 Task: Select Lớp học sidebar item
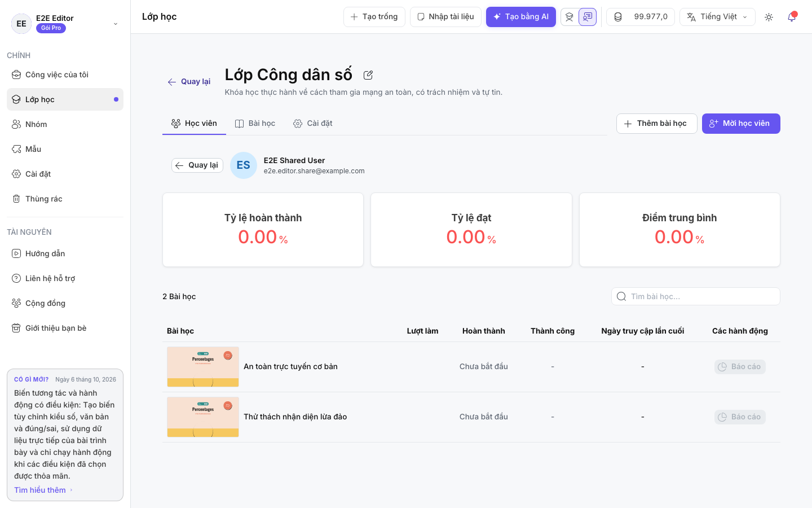(65, 99)
